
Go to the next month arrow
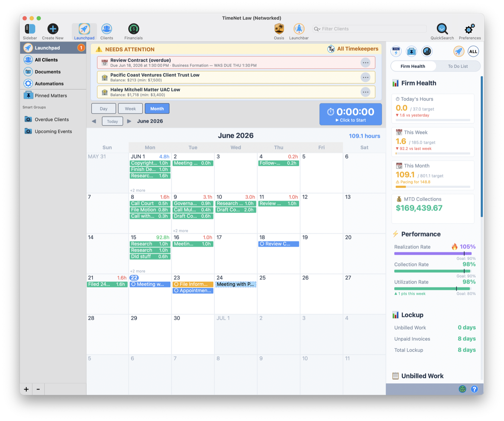point(129,121)
